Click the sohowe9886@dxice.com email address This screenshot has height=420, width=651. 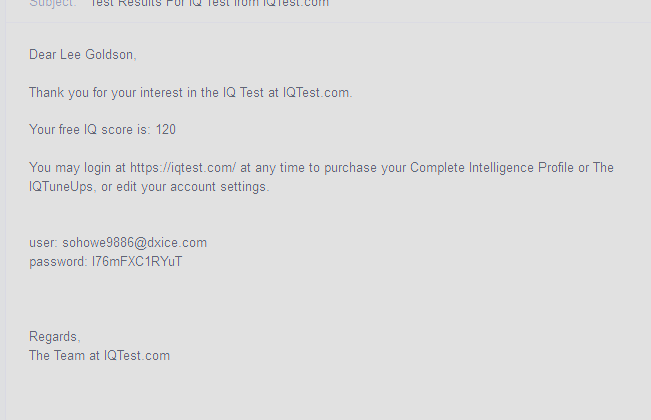pyautogui.click(x=135, y=243)
